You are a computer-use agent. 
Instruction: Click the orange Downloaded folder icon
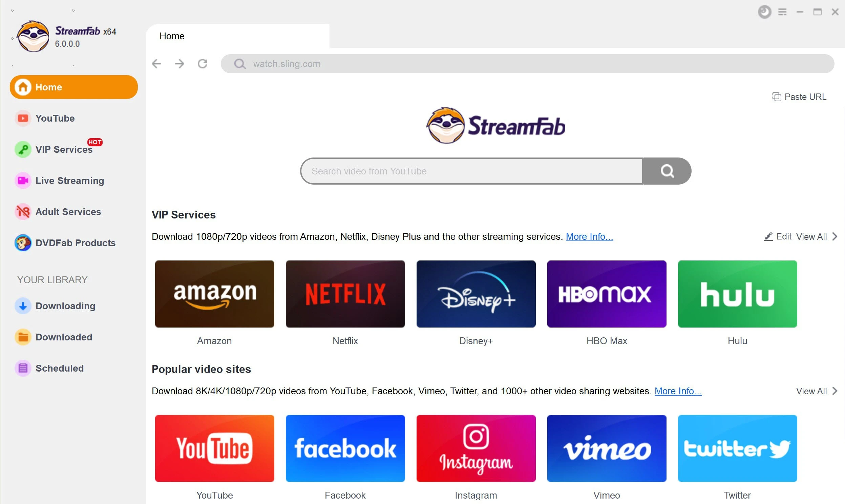point(23,337)
